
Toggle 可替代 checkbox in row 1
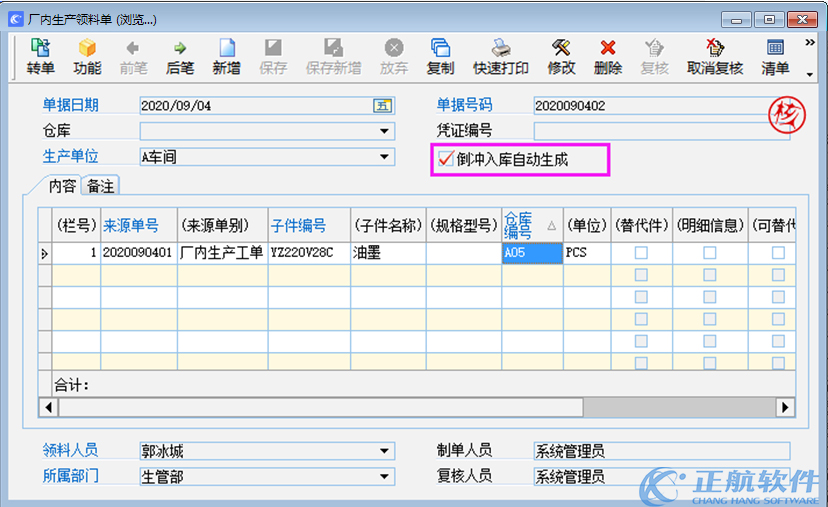point(778,253)
